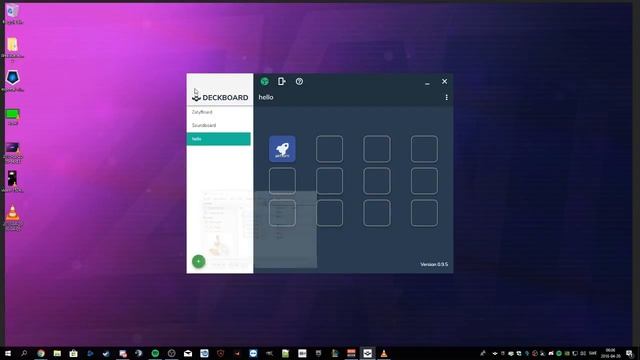Click the last empty slot in top row
This screenshot has width=640, height=360.
[x=424, y=149]
